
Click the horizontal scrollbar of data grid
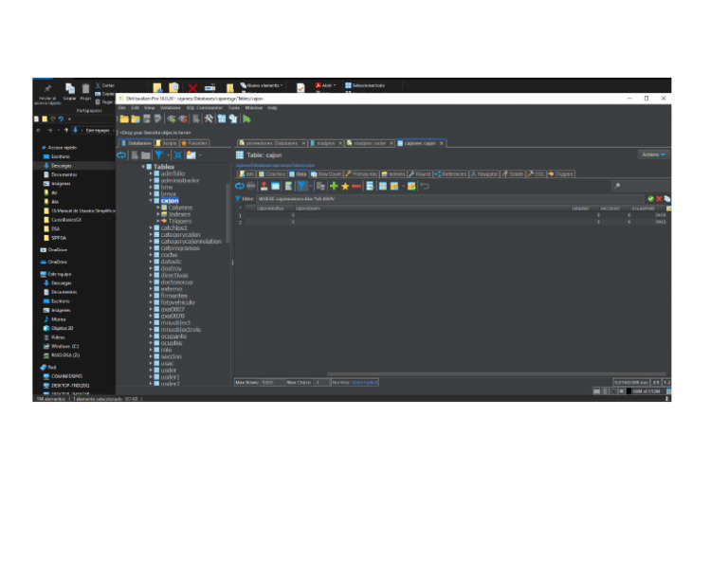(497, 373)
